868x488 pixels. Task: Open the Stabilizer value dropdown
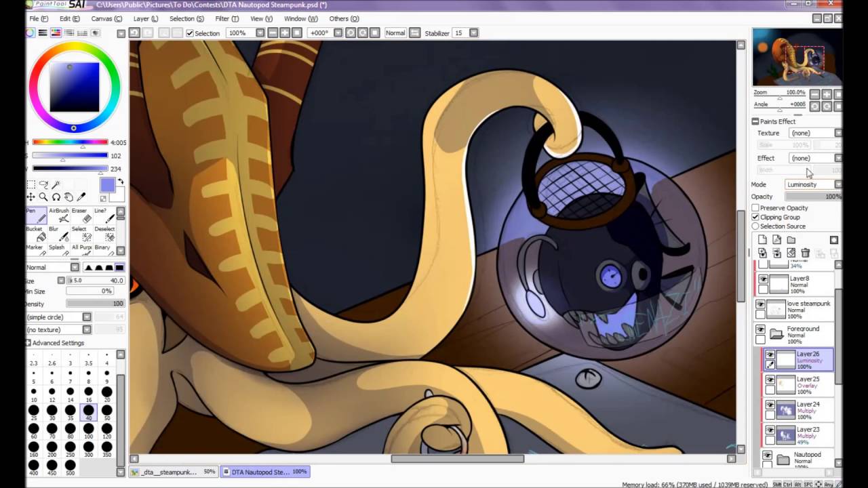click(473, 33)
